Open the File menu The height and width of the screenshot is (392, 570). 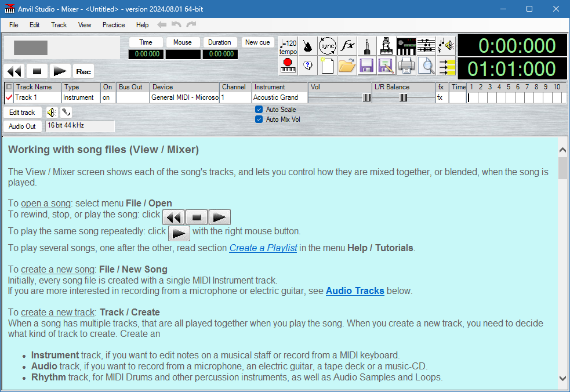click(14, 25)
